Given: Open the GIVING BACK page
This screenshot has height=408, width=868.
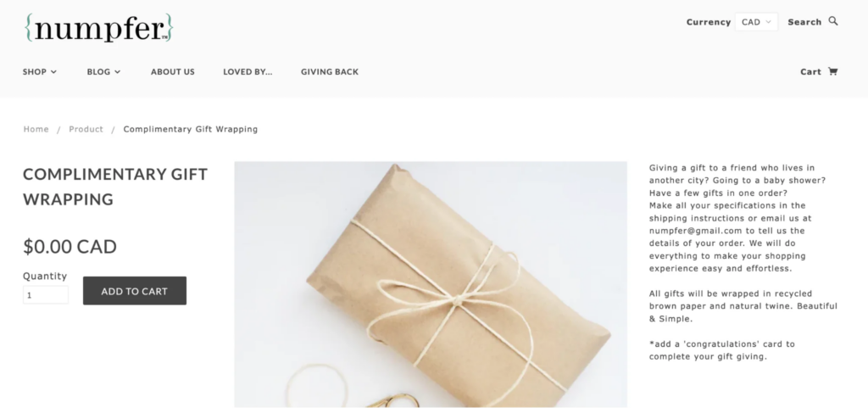Looking at the screenshot, I should pyautogui.click(x=330, y=71).
